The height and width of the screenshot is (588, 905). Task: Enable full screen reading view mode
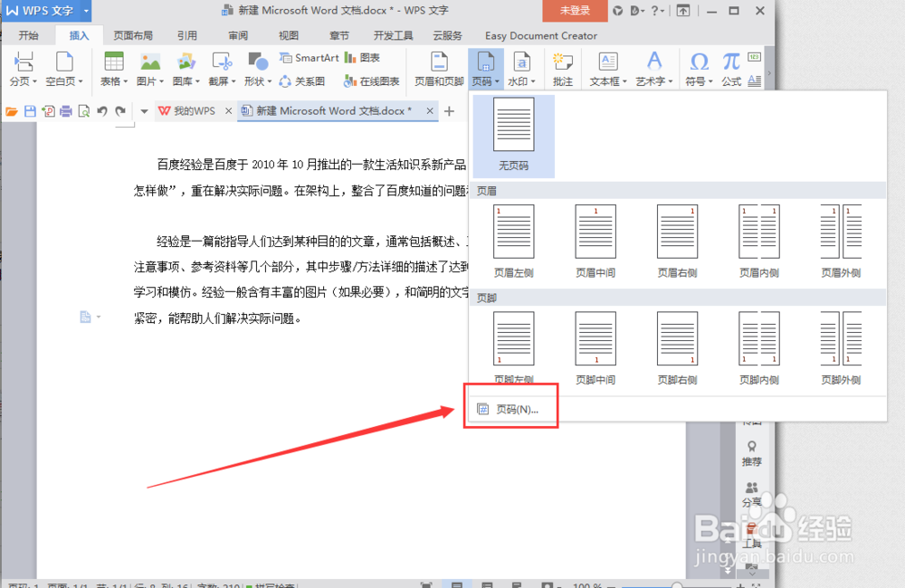click(425, 583)
